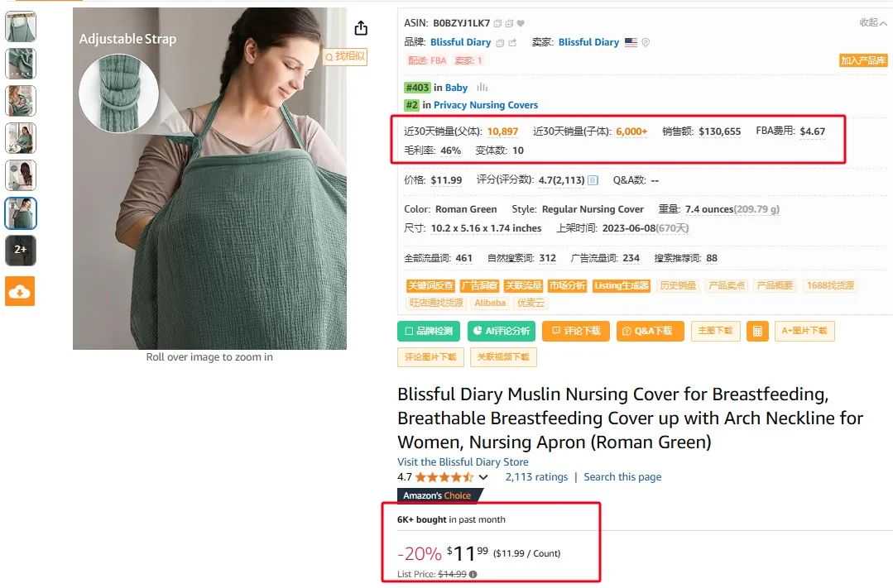Viewport: 893px width, 588px height.
Task: Click the orange calculator icon button
Action: (x=757, y=332)
